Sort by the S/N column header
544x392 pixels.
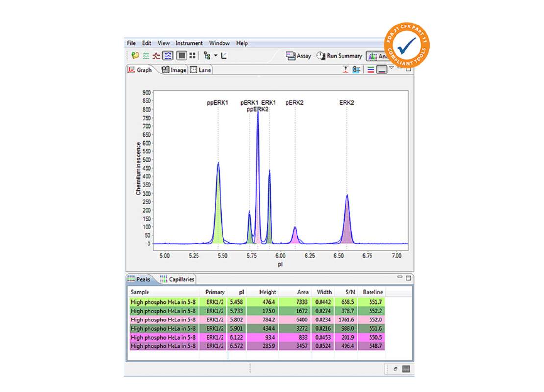346,292
